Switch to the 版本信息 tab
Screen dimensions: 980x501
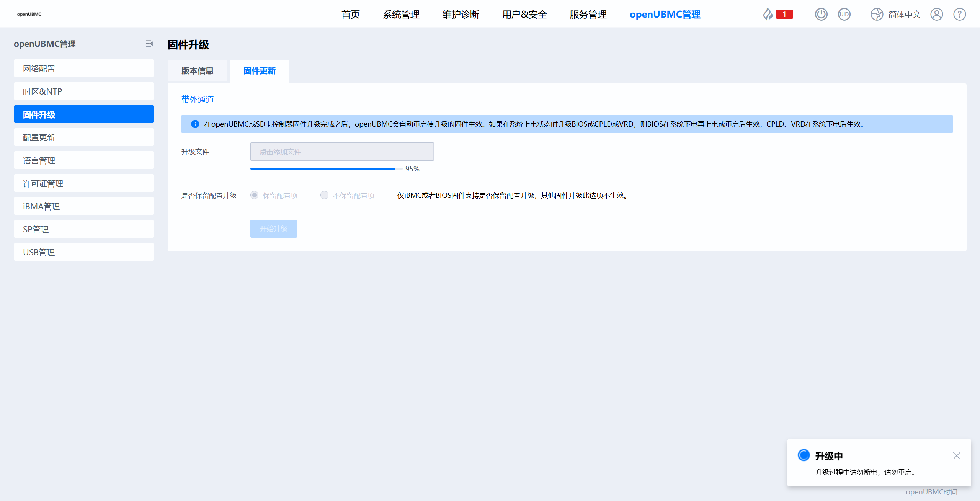pyautogui.click(x=198, y=71)
